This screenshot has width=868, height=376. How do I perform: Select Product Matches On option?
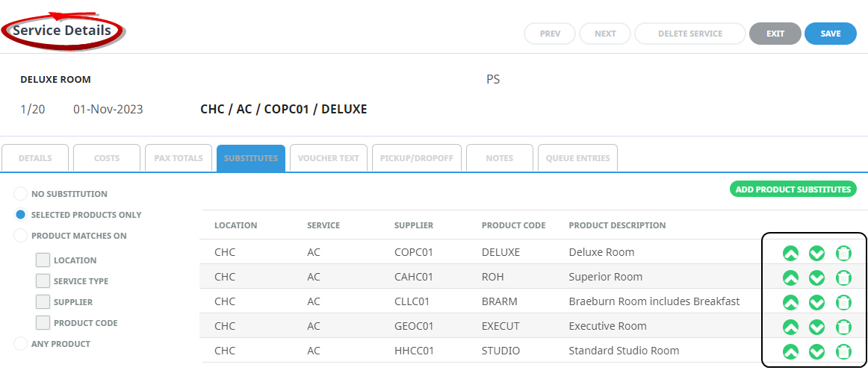(20, 236)
